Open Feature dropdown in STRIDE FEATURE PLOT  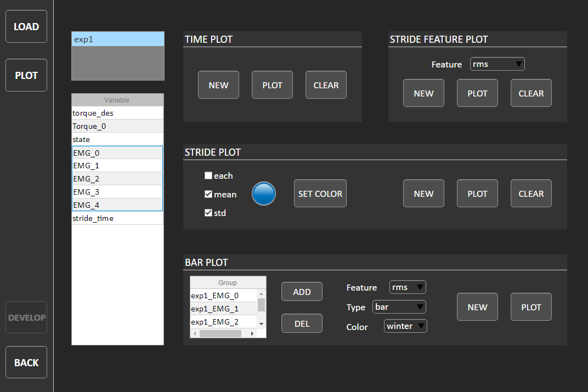click(x=497, y=64)
